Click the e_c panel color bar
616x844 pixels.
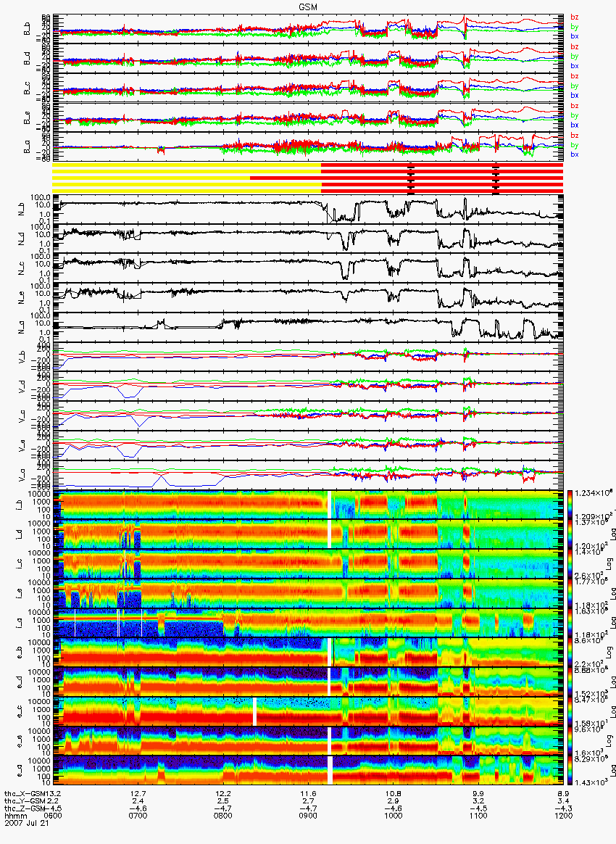tap(570, 712)
